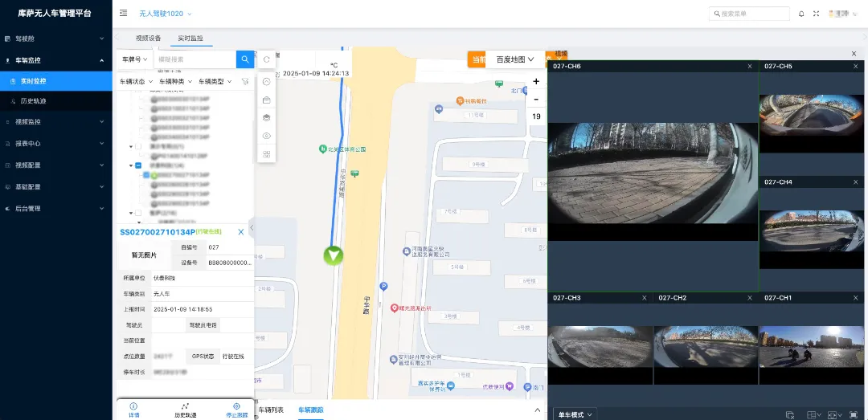868x420 pixels.
Task: Open the notification bell
Action: [801, 14]
